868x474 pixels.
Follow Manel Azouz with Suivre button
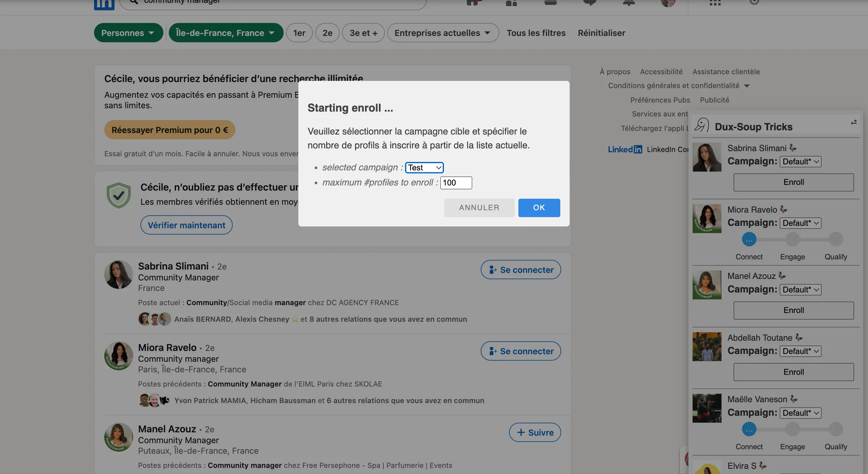point(535,432)
